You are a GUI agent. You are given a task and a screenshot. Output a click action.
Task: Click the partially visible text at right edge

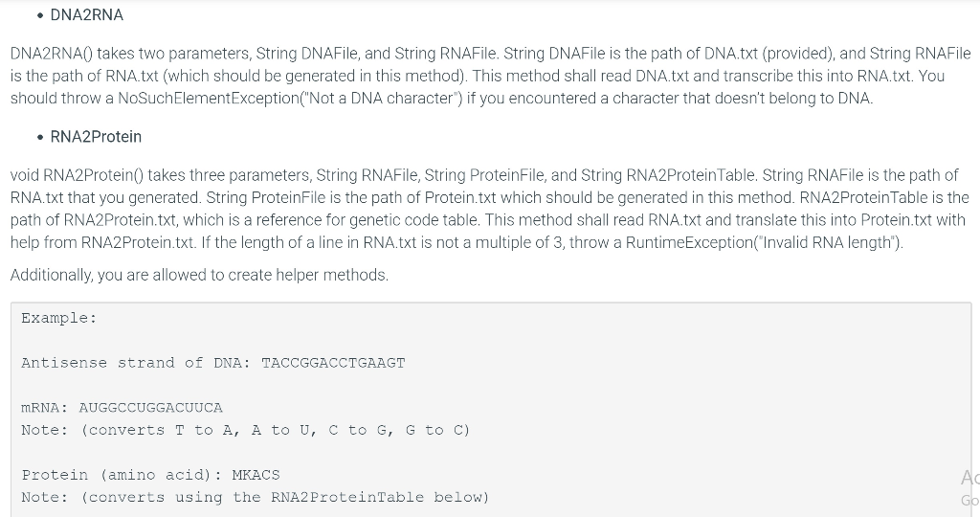click(970, 487)
